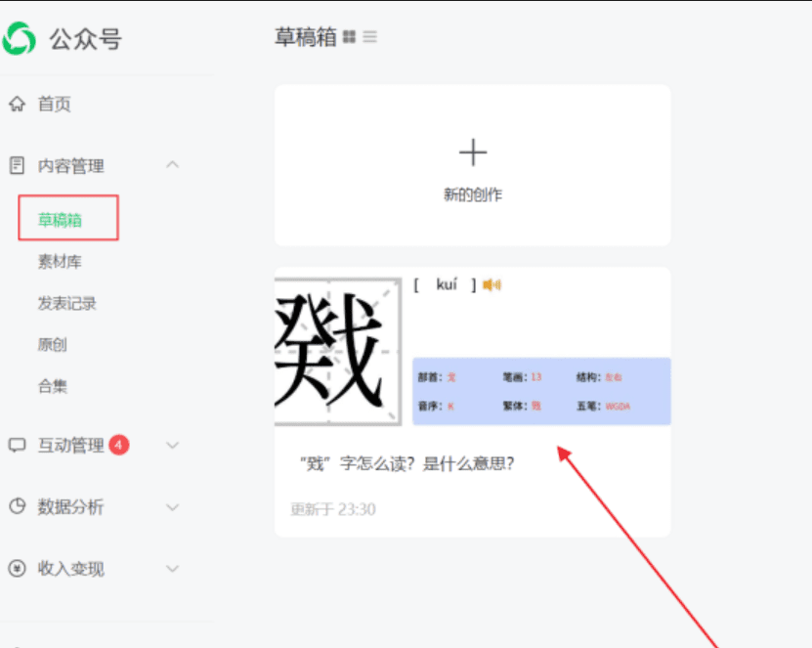Open the 戣 character draft thumbnail
This screenshot has height=648, width=812.
pos(338,349)
